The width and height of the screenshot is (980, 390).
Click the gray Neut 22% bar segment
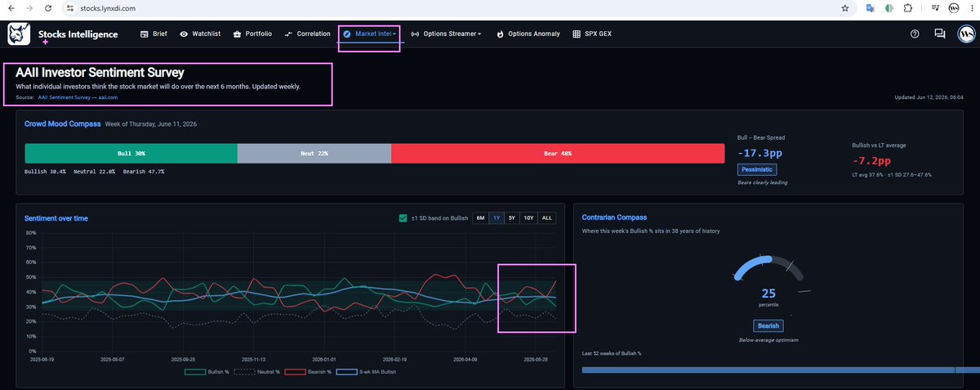(x=314, y=153)
